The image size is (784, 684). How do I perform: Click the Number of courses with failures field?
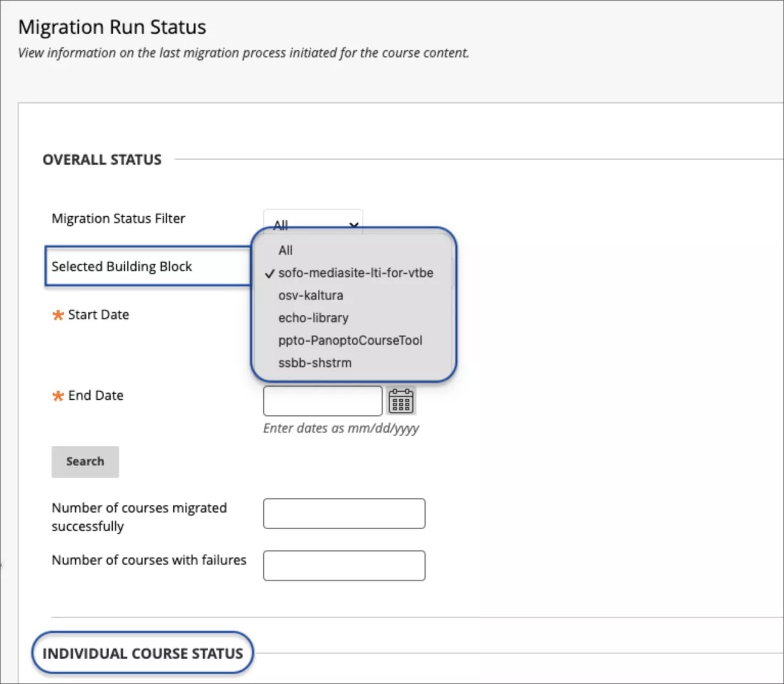tap(344, 565)
